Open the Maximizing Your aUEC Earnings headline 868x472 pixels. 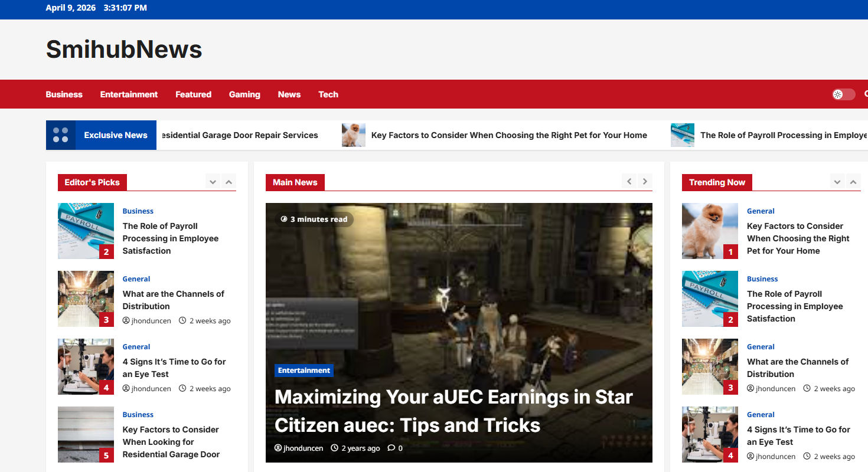tap(453, 411)
